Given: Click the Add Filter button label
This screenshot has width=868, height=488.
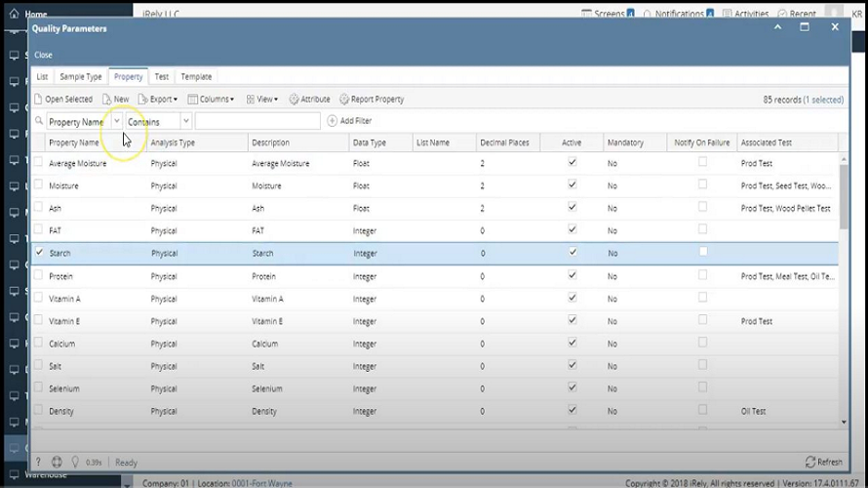Looking at the screenshot, I should coord(356,121).
